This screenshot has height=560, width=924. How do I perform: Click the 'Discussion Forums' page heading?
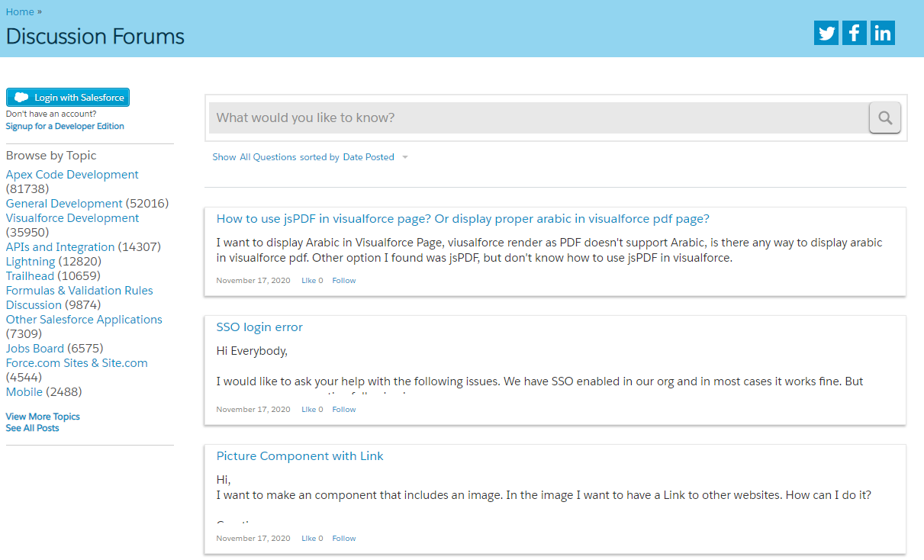pos(95,37)
